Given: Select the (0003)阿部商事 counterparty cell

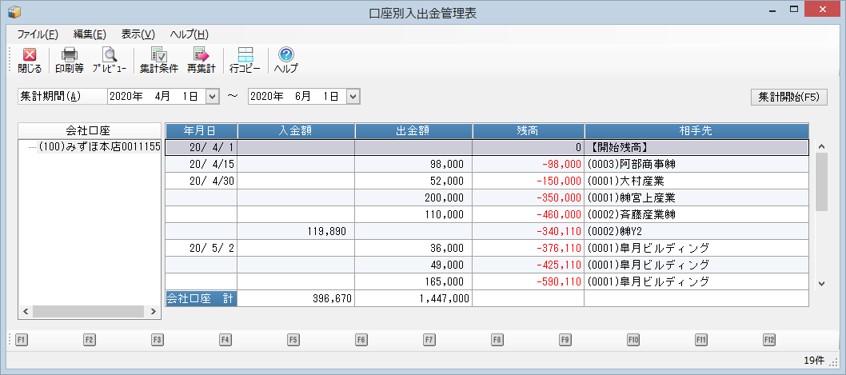Looking at the screenshot, I should tap(697, 164).
